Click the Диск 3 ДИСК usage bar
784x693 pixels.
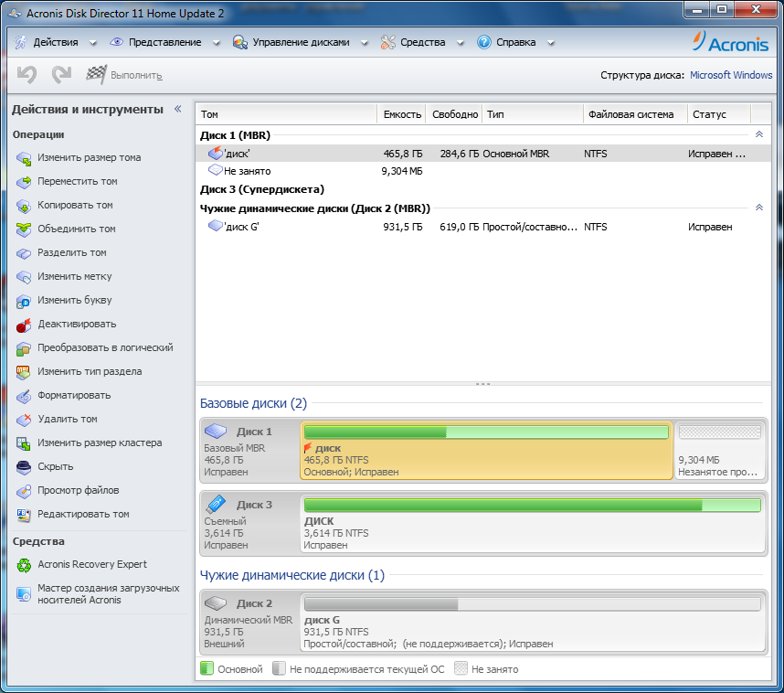pyautogui.click(x=533, y=506)
